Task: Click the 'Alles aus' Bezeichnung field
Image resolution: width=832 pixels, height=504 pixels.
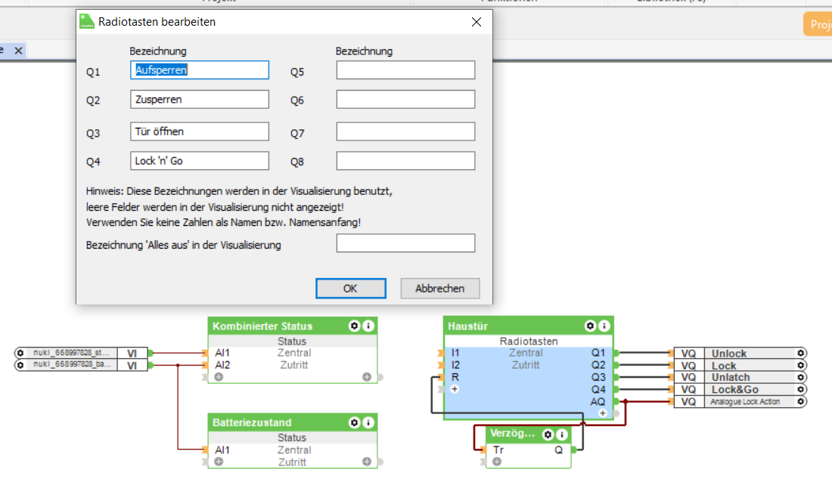Action: (x=405, y=243)
